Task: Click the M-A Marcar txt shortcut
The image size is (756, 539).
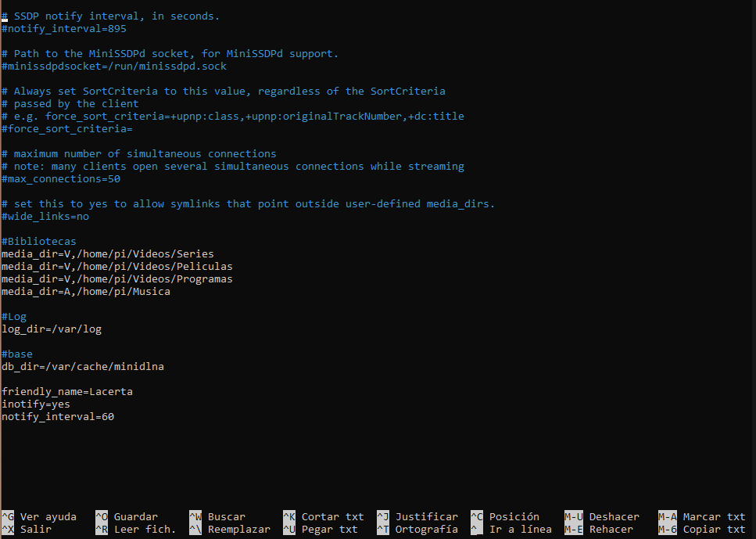Action: (x=701, y=517)
